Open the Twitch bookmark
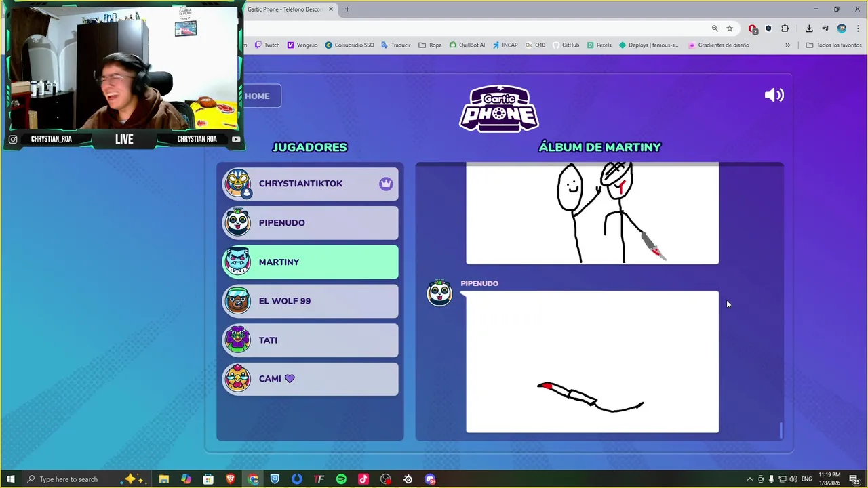 click(267, 45)
